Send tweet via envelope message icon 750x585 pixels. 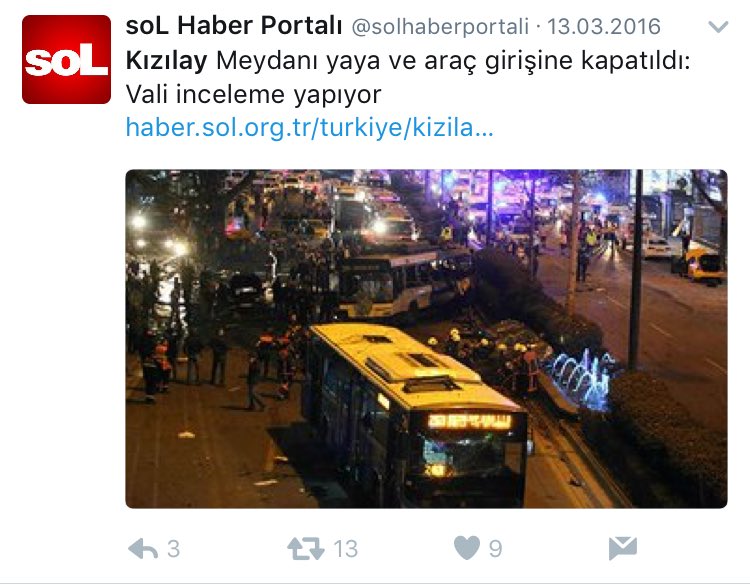[x=622, y=548]
